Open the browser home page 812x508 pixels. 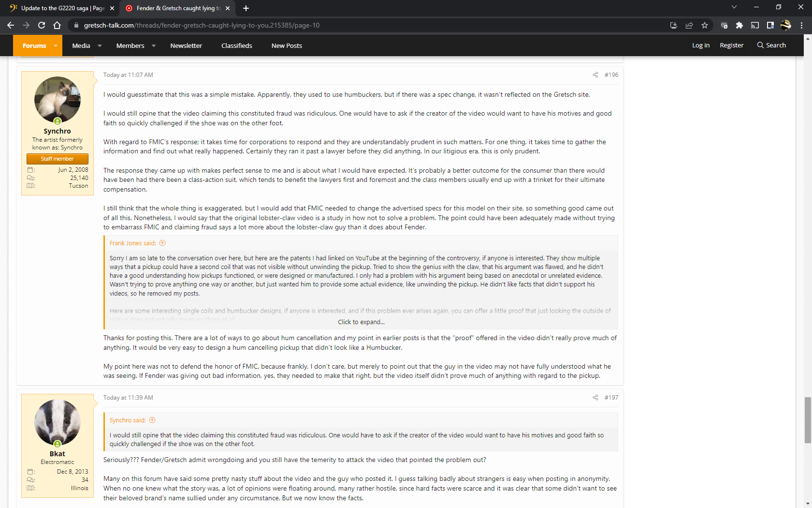[57, 25]
